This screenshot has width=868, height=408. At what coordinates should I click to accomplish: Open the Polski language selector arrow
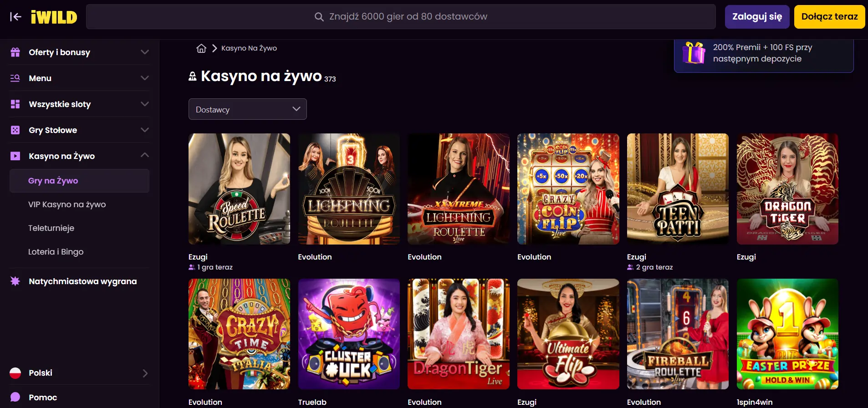pyautogui.click(x=145, y=373)
